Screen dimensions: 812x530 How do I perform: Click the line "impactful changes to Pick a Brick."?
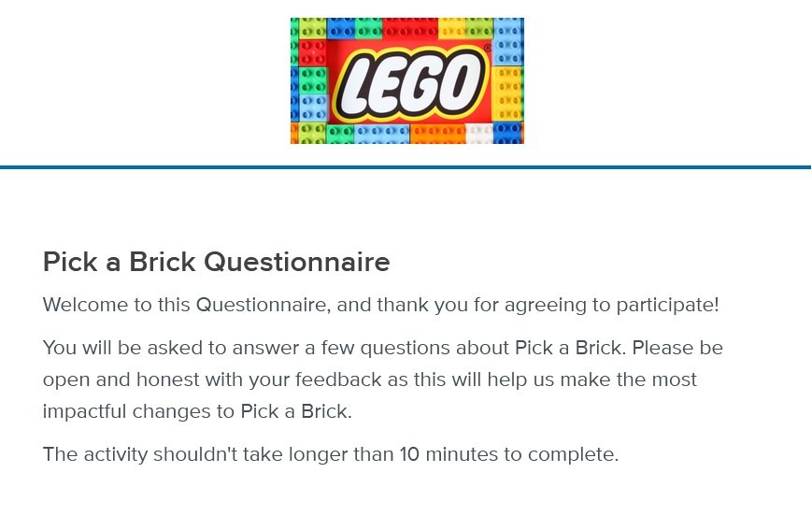point(197,411)
